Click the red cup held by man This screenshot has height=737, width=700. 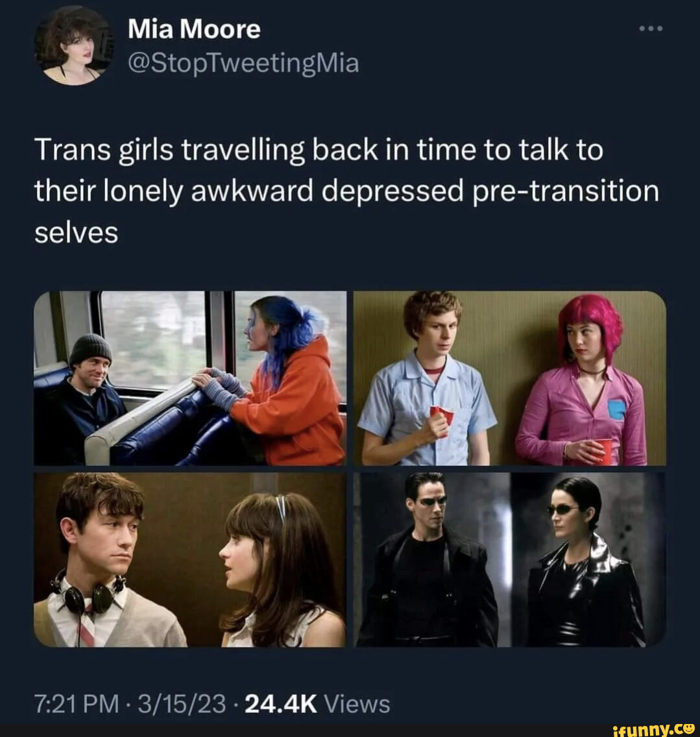click(x=440, y=420)
